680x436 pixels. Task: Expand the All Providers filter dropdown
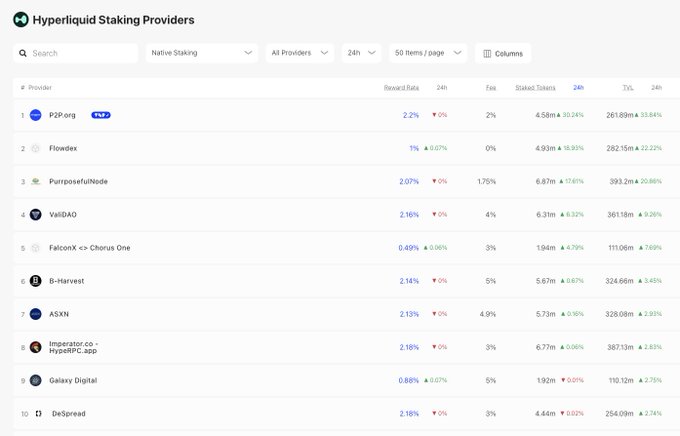[x=299, y=53]
